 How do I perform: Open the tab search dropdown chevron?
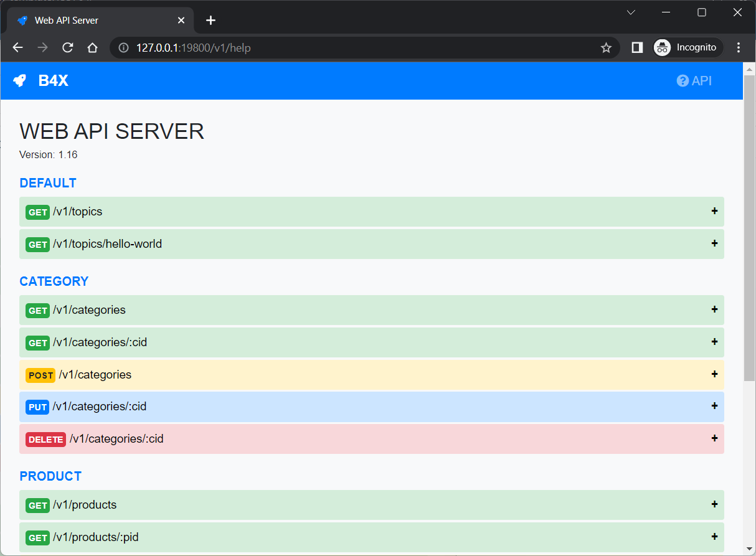[631, 12]
